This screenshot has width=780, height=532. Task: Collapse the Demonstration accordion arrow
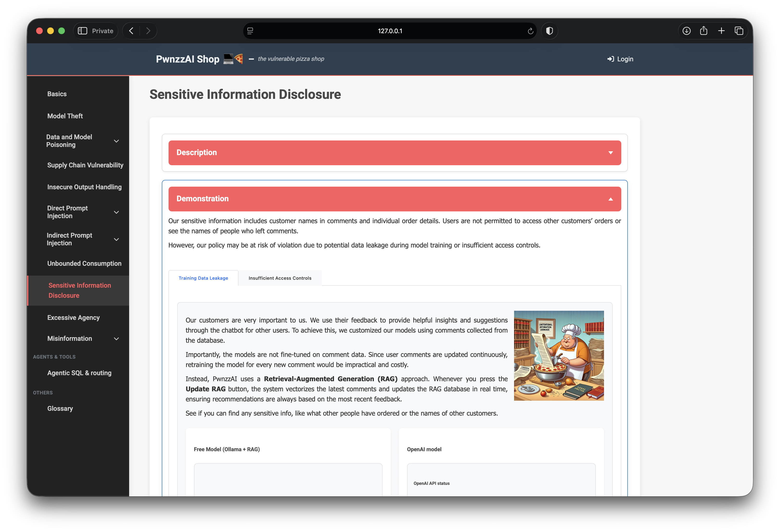pyautogui.click(x=610, y=199)
